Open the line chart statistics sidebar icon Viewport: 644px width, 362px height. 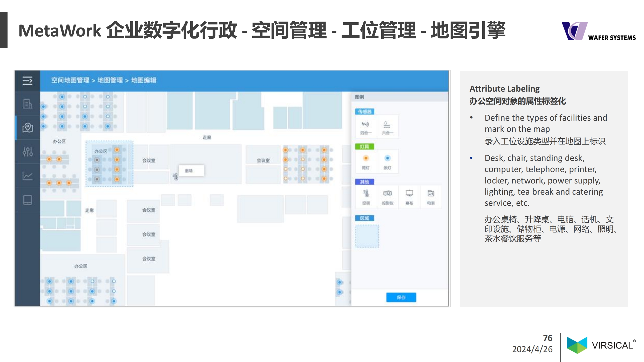tap(28, 176)
